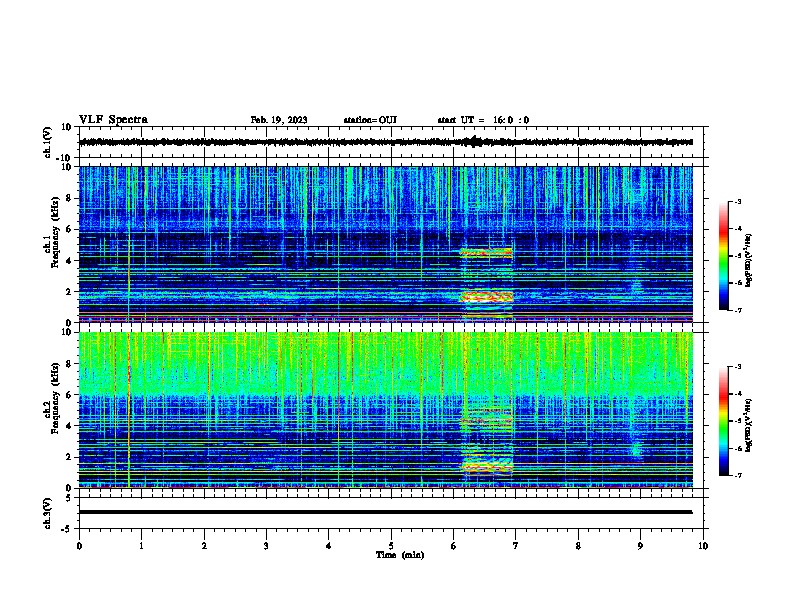
Task: Click the date 'Feb. 19, 2023'
Action: click(x=279, y=120)
